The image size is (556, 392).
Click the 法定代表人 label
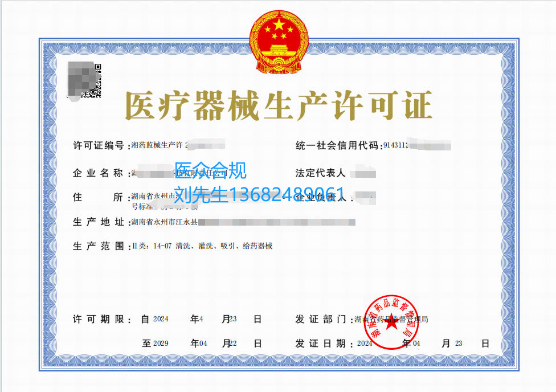point(320,173)
